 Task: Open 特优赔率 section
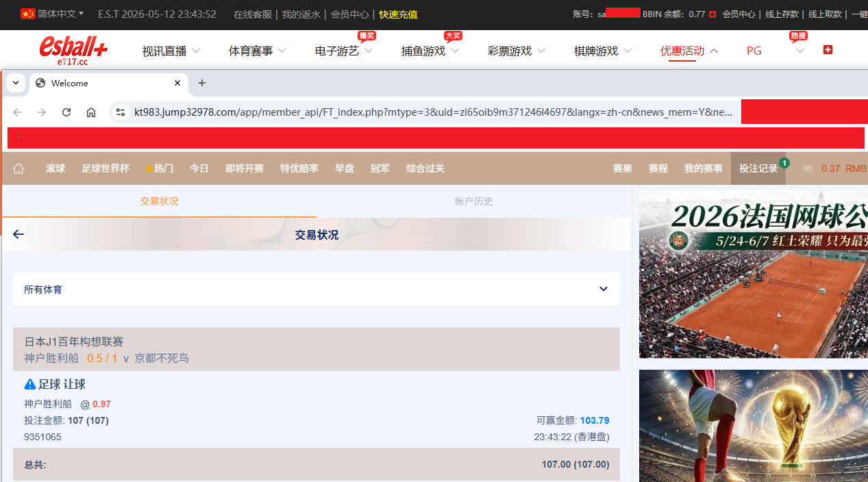coord(299,168)
